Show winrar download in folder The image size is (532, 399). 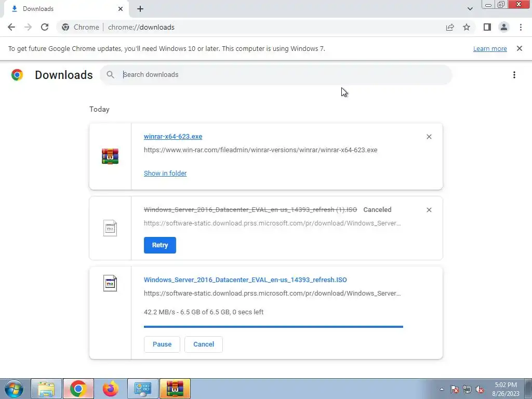click(165, 174)
